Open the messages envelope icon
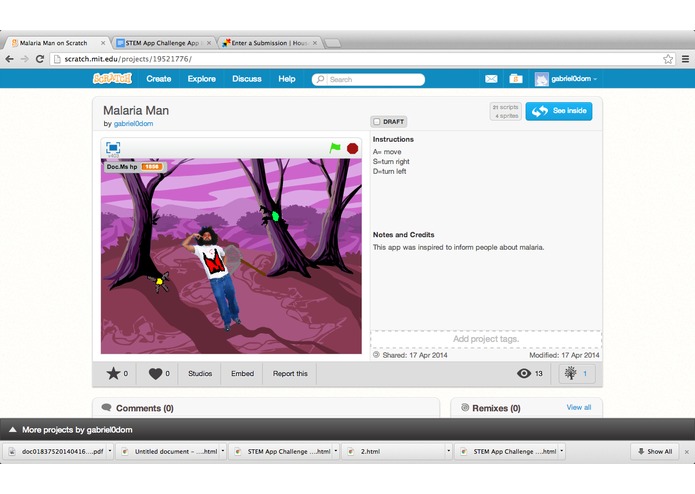The image size is (695, 494). coord(491,79)
